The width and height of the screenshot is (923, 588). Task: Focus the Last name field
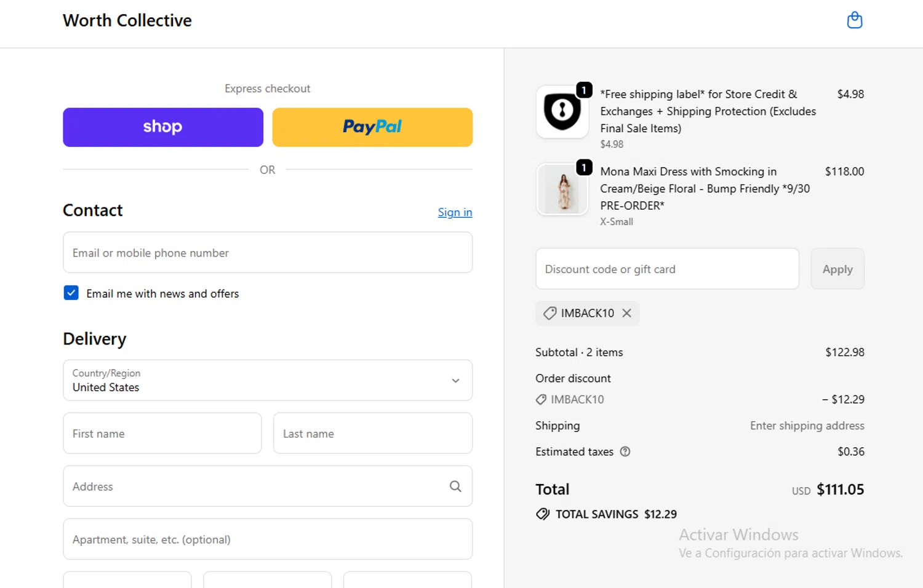point(373,433)
